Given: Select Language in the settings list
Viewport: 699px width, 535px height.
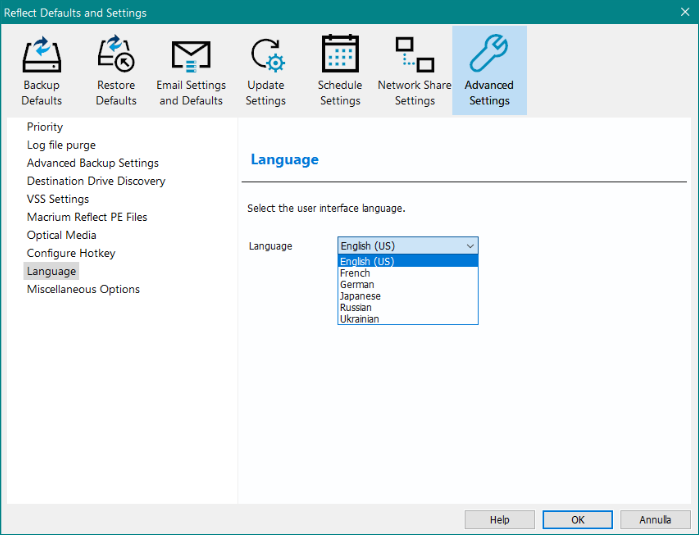Looking at the screenshot, I should pos(51,271).
